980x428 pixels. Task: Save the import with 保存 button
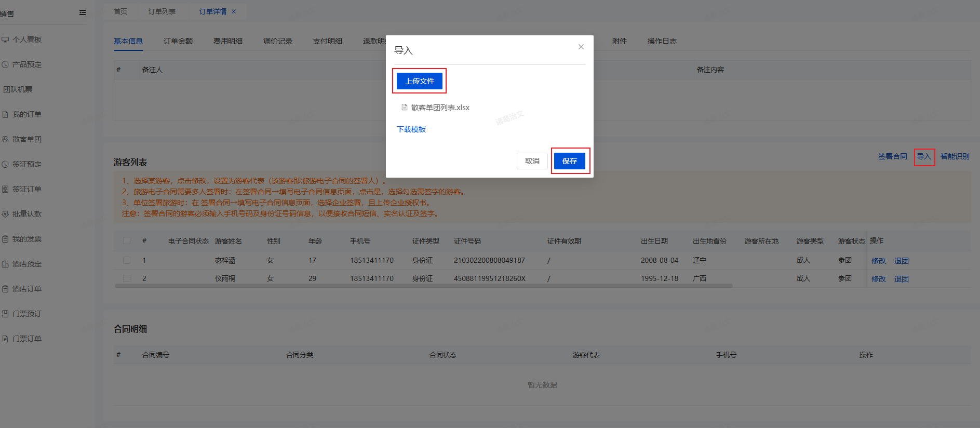(569, 161)
